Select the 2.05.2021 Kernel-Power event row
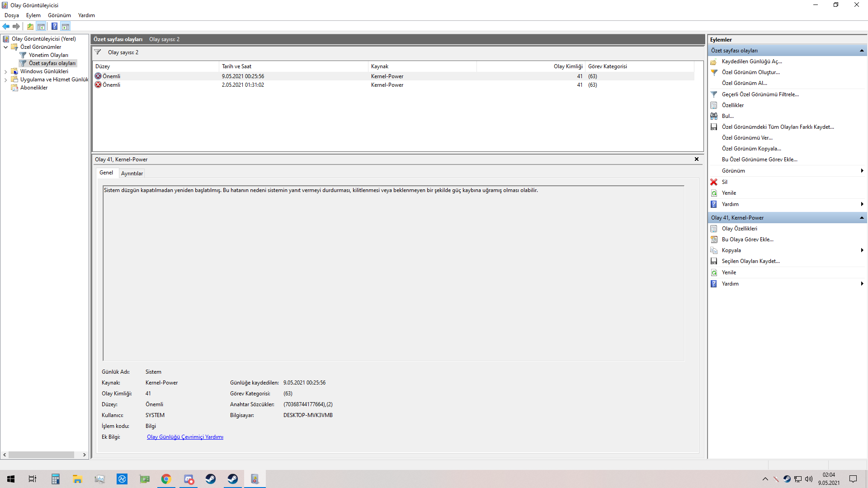This screenshot has width=868, height=488. pos(243,85)
